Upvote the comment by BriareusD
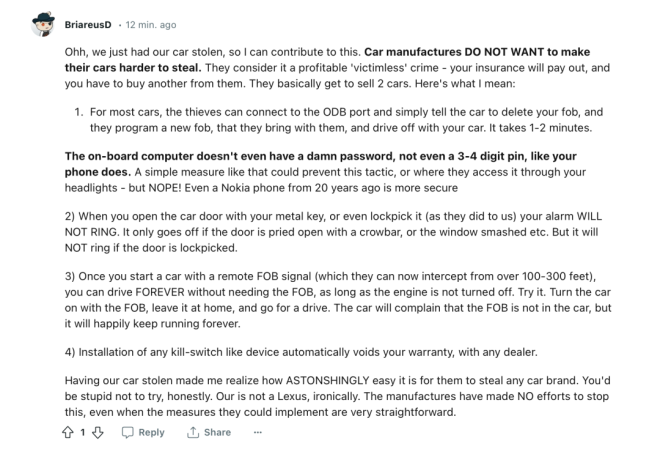 [x=70, y=433]
